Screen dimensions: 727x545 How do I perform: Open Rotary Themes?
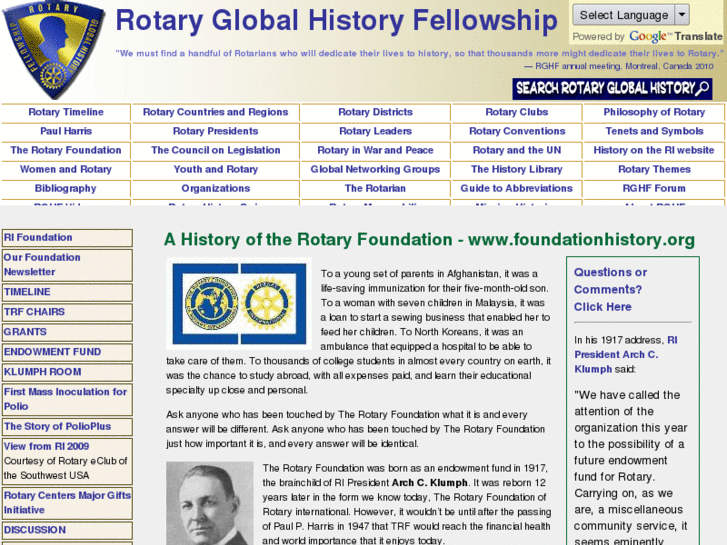coord(654,169)
